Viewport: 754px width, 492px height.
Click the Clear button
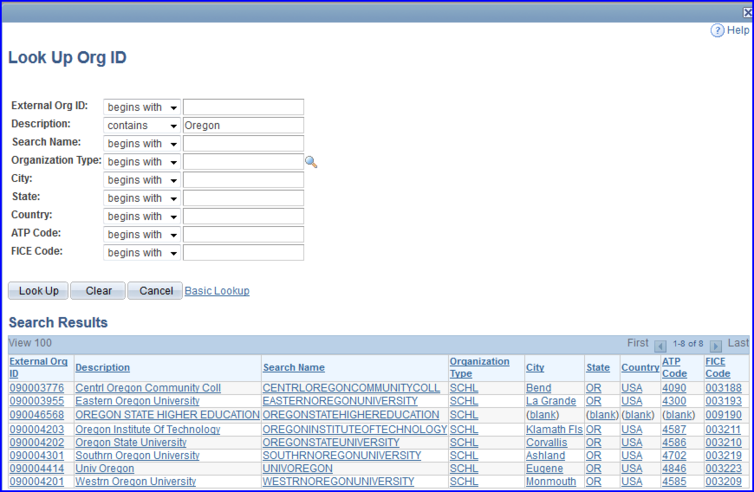(98, 291)
